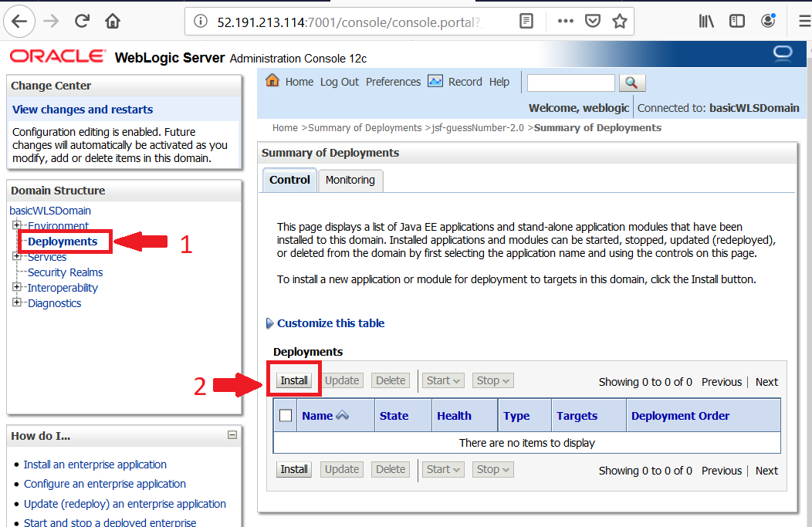Select Deployments in Domain Structure

click(x=63, y=242)
